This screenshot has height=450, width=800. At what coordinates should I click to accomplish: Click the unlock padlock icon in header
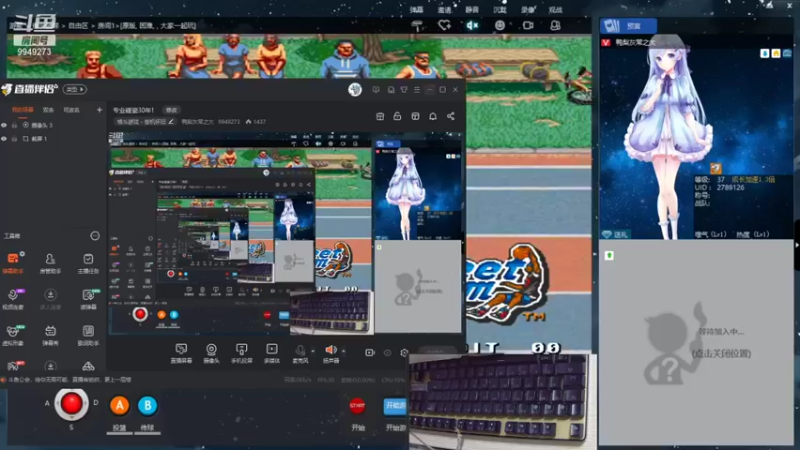point(397,116)
